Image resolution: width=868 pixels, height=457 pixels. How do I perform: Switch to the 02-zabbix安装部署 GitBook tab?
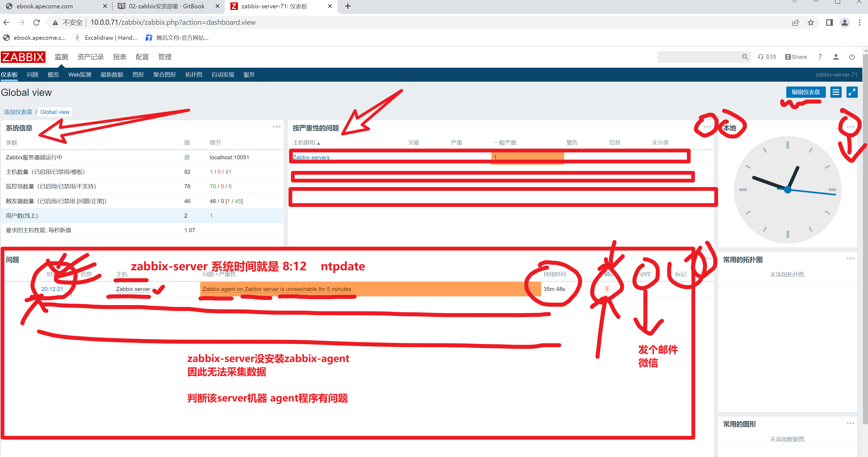tap(166, 6)
